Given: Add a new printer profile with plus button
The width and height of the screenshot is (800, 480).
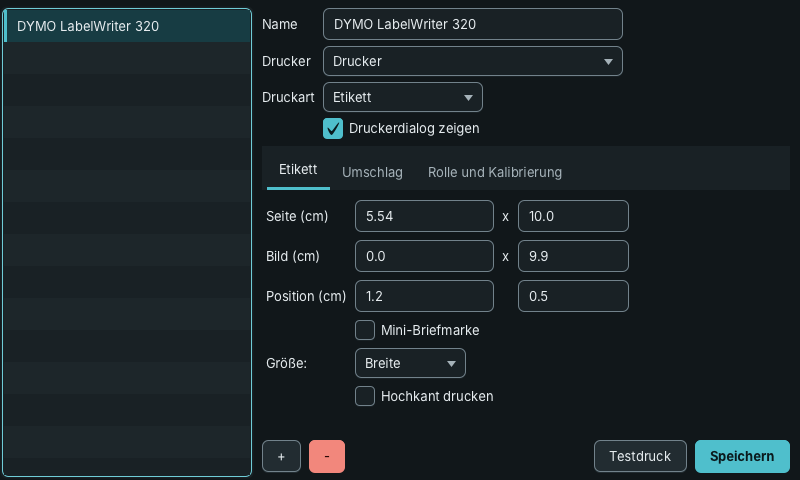Looking at the screenshot, I should pyautogui.click(x=281, y=456).
